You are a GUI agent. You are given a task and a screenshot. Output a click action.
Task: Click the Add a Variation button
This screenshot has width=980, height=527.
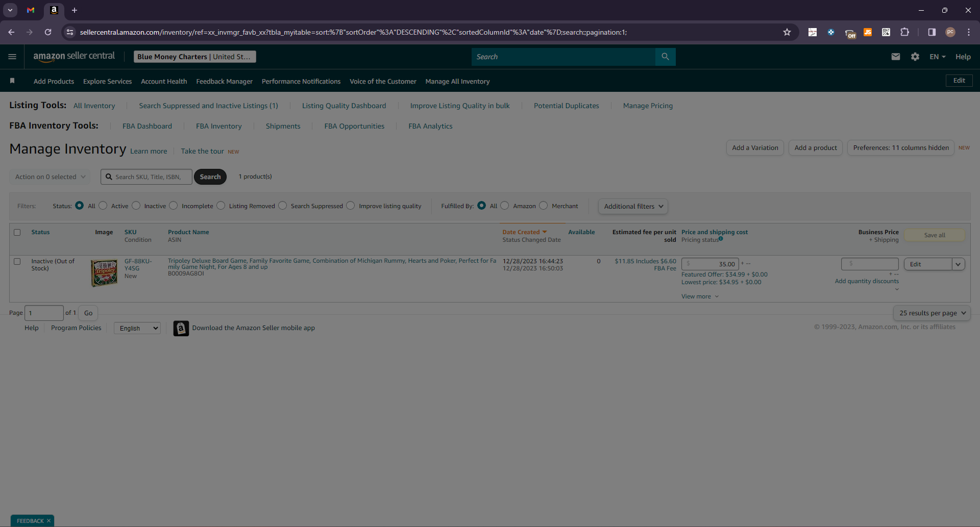click(755, 148)
